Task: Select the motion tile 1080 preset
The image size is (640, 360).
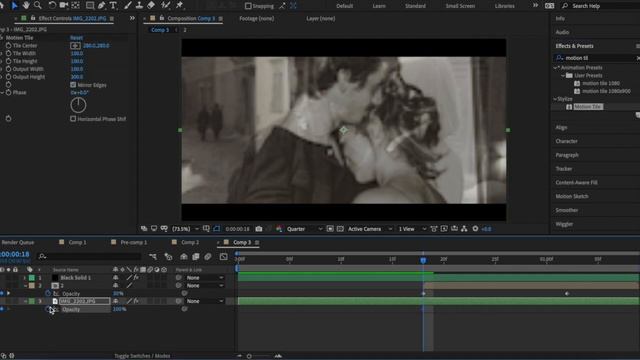Action: coord(601,83)
